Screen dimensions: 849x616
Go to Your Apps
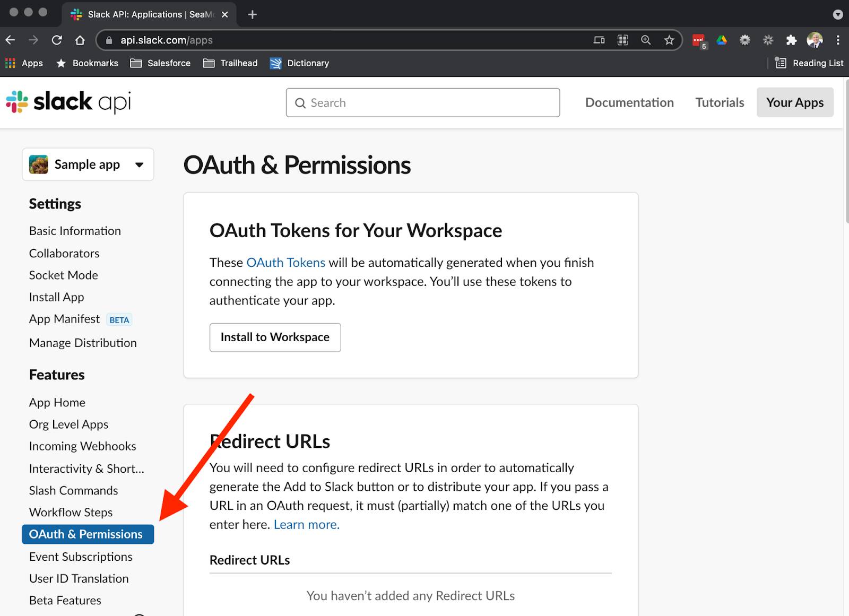[x=795, y=102]
